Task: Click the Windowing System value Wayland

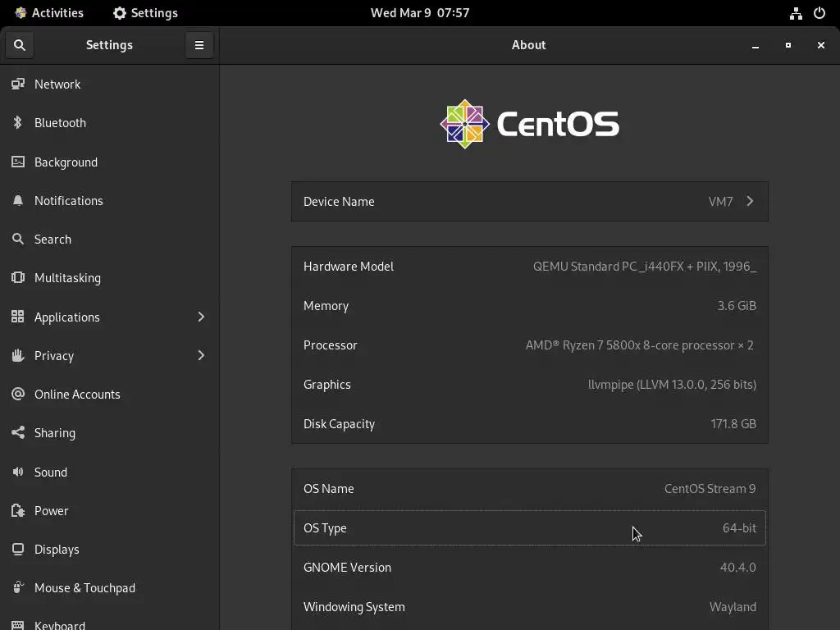Action: click(x=733, y=606)
